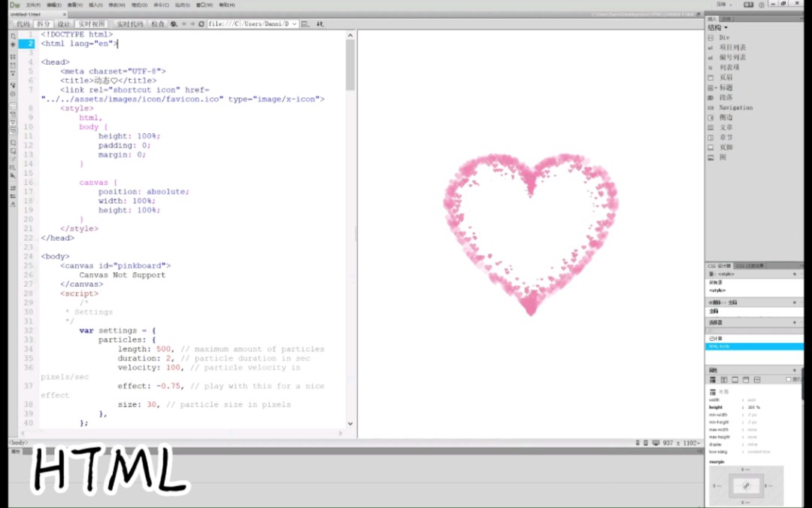Switch to Design view (设计)

coord(64,24)
